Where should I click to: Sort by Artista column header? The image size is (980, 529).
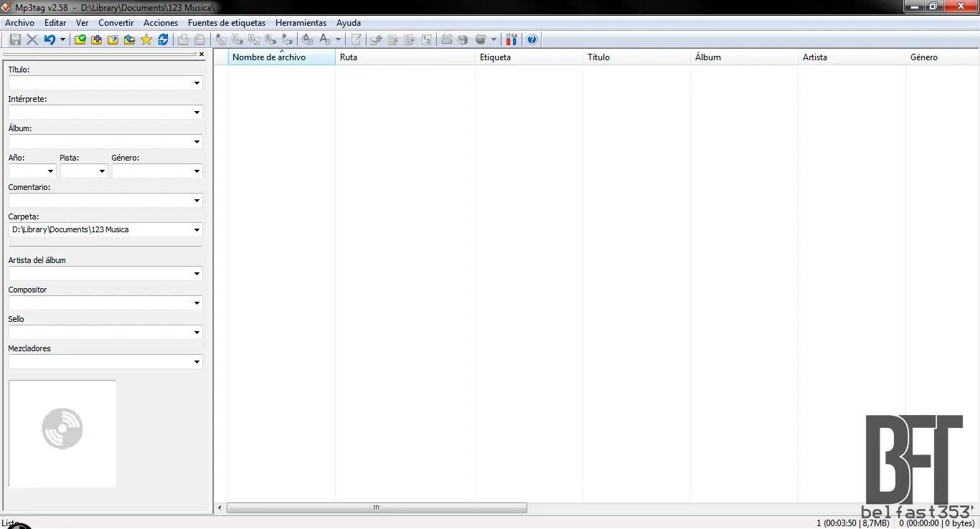click(x=852, y=57)
